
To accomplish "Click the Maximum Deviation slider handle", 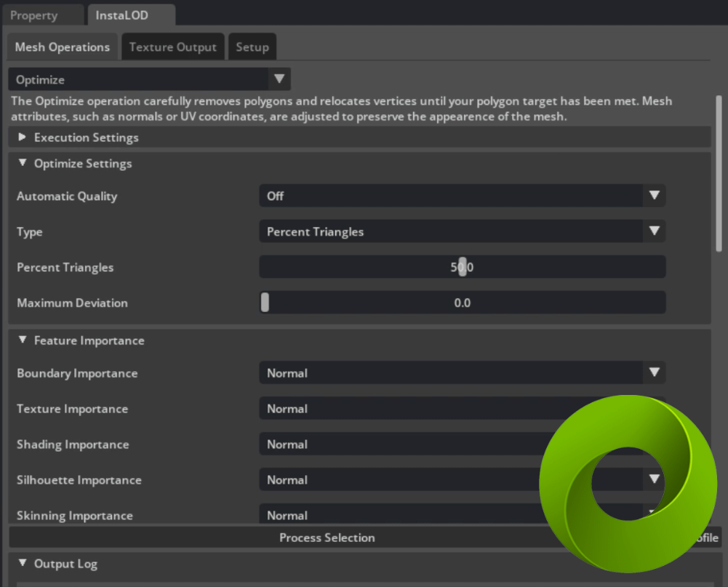I will [265, 303].
